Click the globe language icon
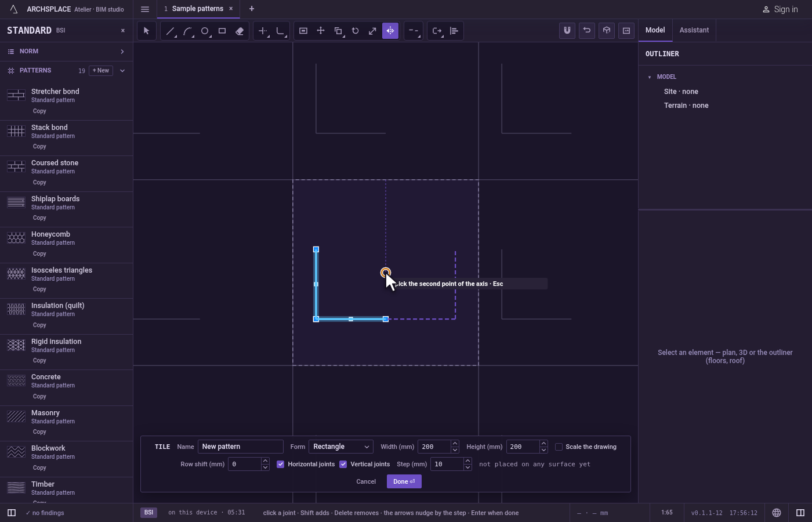The width and height of the screenshot is (812, 522). click(x=777, y=513)
